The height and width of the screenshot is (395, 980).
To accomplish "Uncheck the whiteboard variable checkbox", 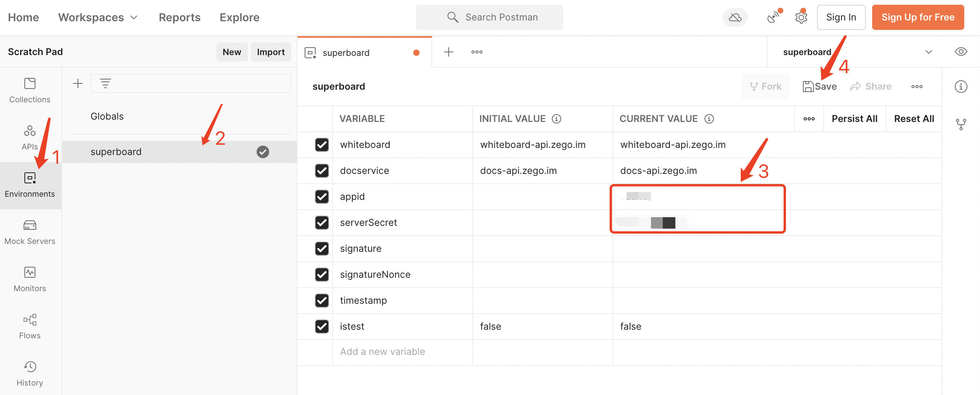I will pyautogui.click(x=322, y=145).
